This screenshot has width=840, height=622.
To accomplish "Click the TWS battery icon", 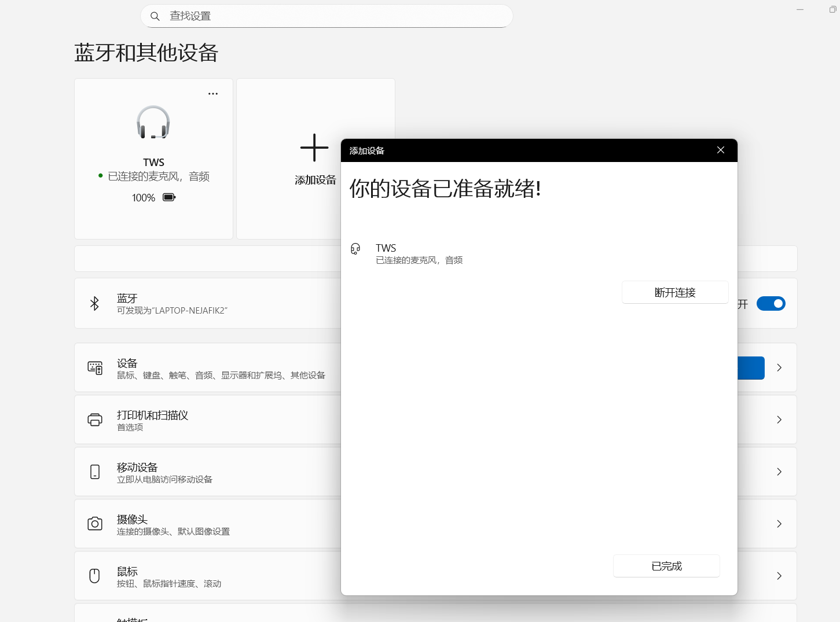I will coord(169,197).
